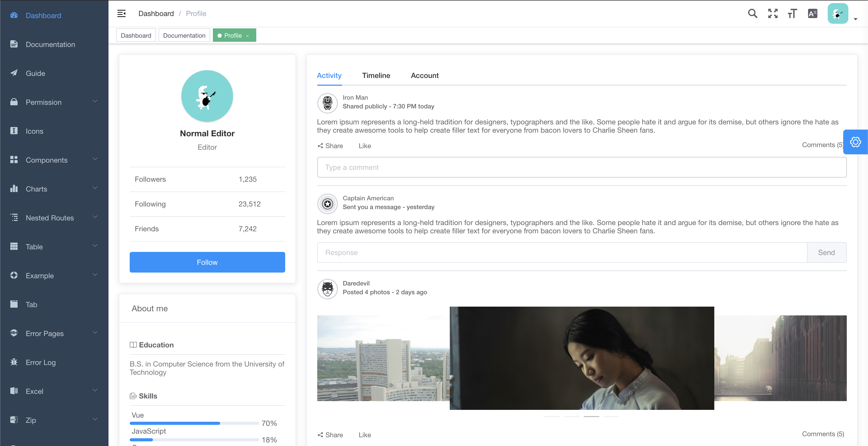Select the green Profile tag view

234,35
